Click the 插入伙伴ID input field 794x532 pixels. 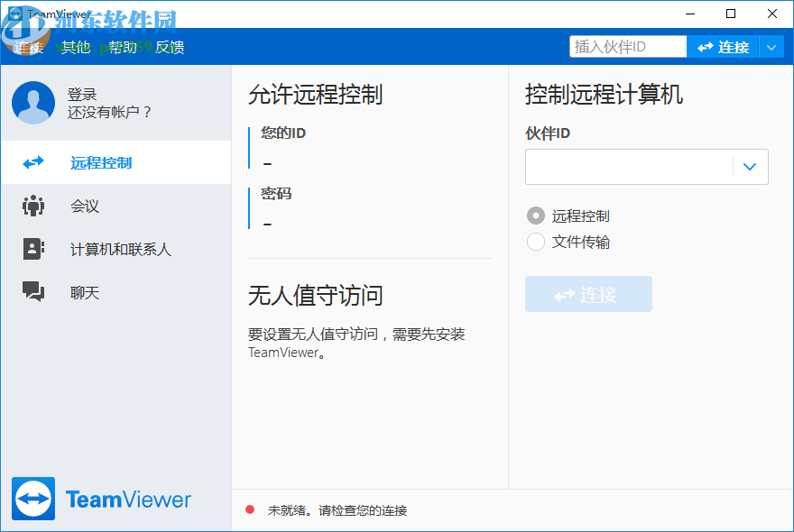tap(627, 46)
